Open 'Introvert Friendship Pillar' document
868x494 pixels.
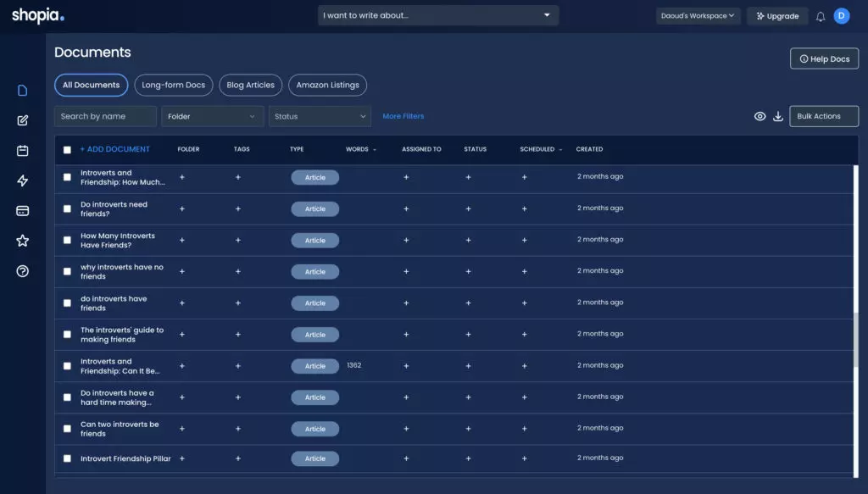point(125,458)
